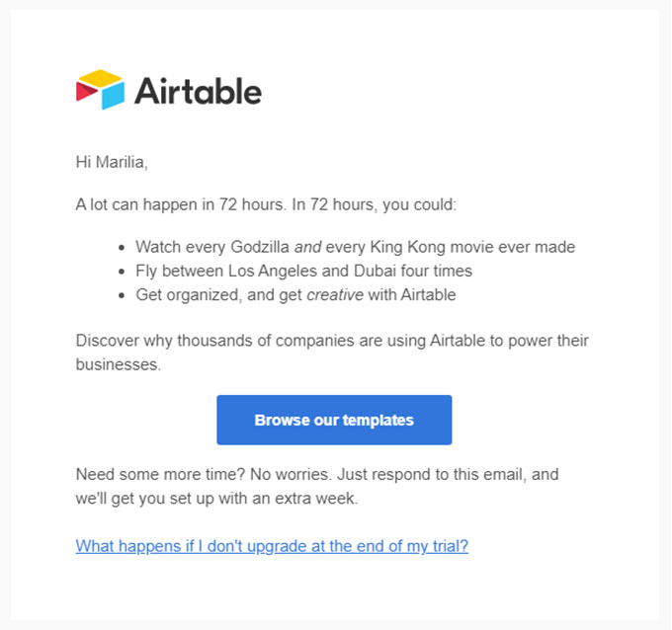Click the Airtable box logo icon
Screen dimensions: 672x630
[100, 90]
